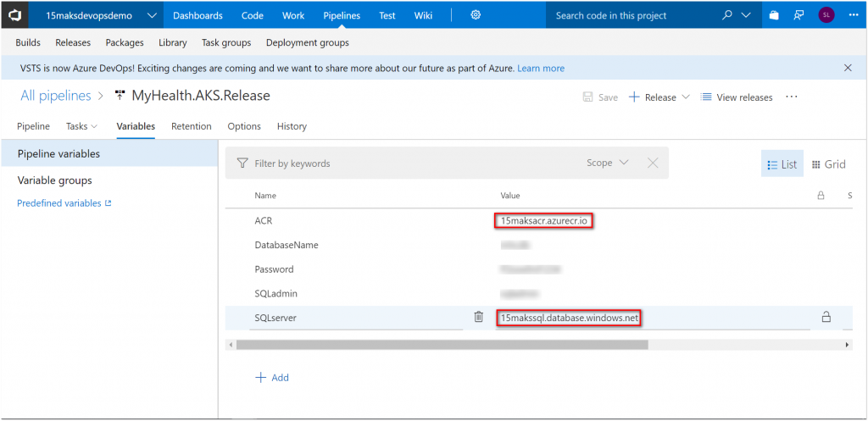Open Library sub-hub

(x=173, y=42)
